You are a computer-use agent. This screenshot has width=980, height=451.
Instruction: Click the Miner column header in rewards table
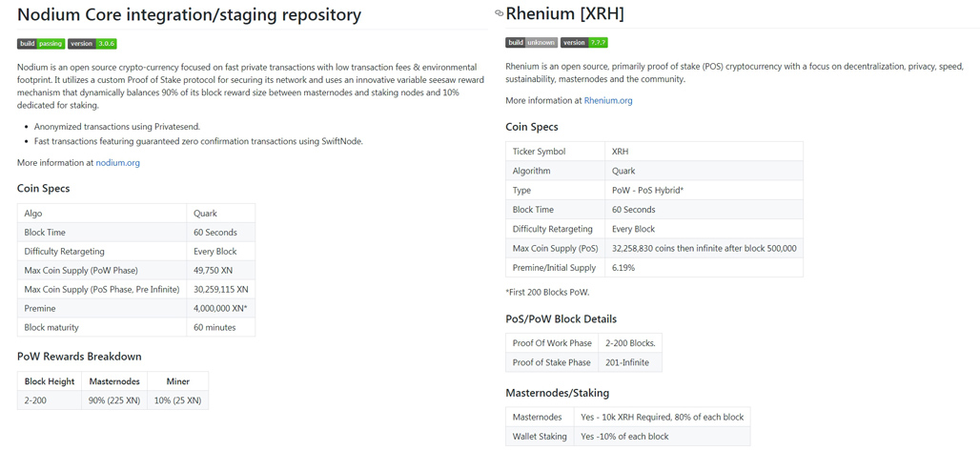pos(177,381)
